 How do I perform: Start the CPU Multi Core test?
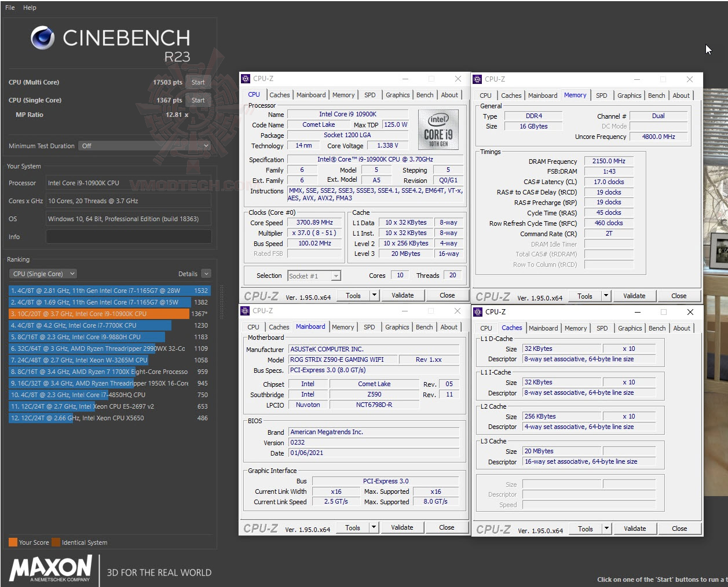(x=198, y=82)
